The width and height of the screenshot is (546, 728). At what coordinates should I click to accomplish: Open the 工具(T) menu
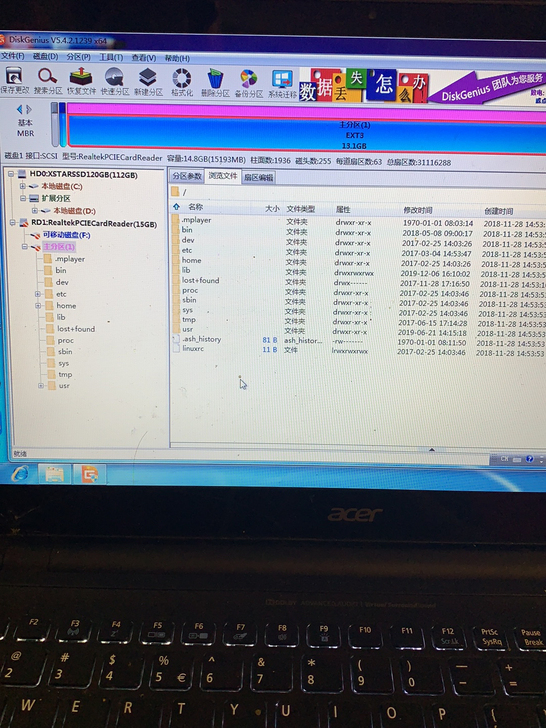(111, 58)
